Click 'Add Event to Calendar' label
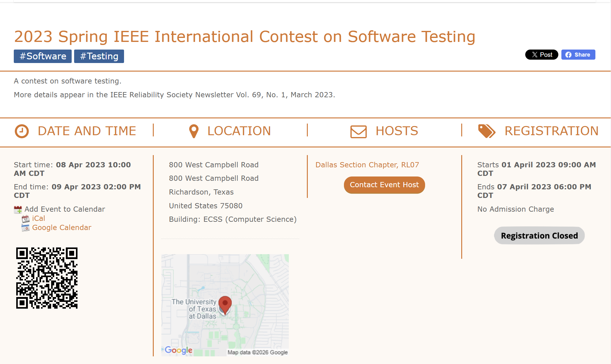The width and height of the screenshot is (611, 364). click(x=65, y=209)
